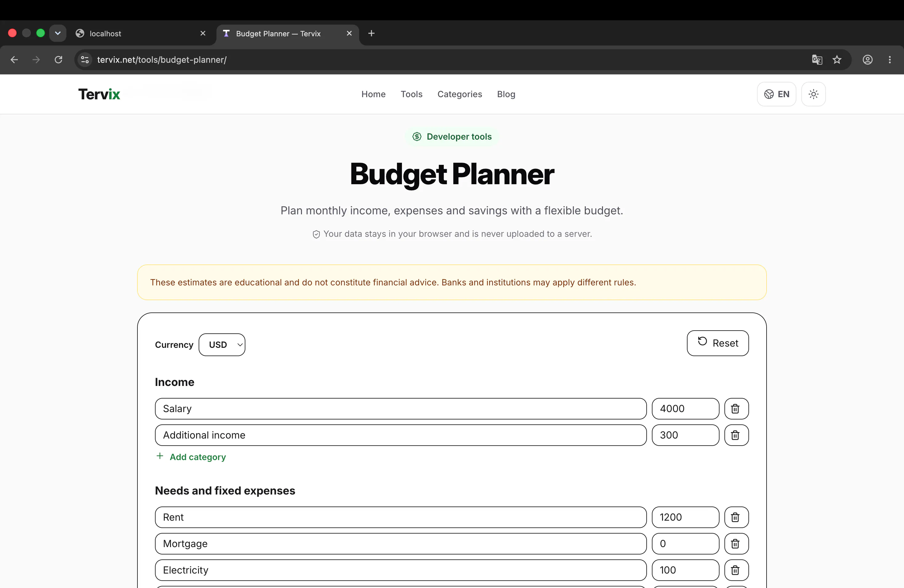Viewport: 904px width, 588px height.
Task: Edit the Salary amount 4000 field
Action: [685, 409]
